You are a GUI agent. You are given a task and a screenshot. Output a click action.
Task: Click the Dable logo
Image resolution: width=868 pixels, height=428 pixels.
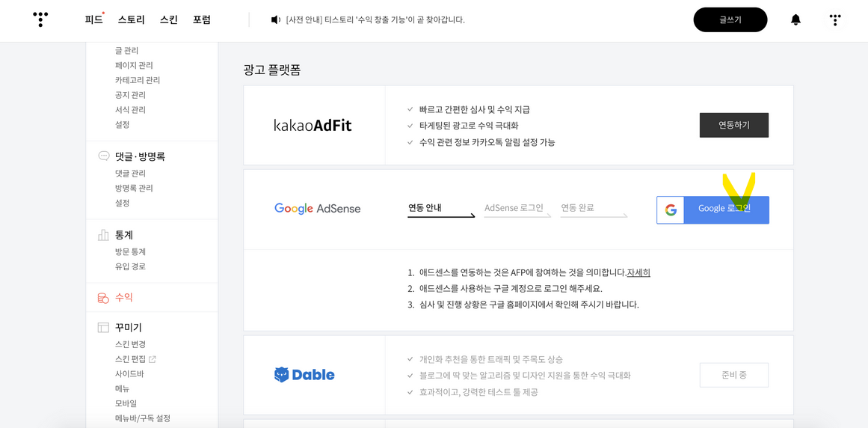pos(304,375)
